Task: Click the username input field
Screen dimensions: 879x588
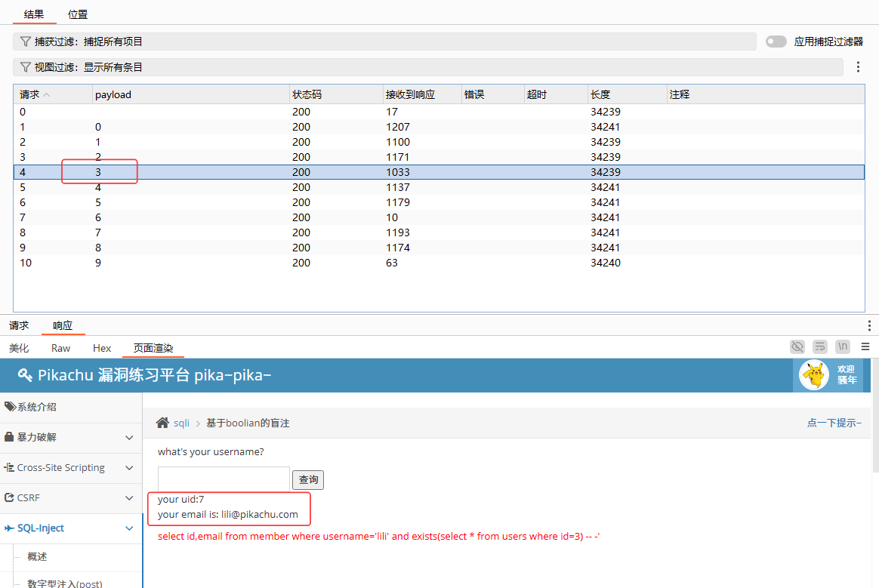Action: (224, 479)
